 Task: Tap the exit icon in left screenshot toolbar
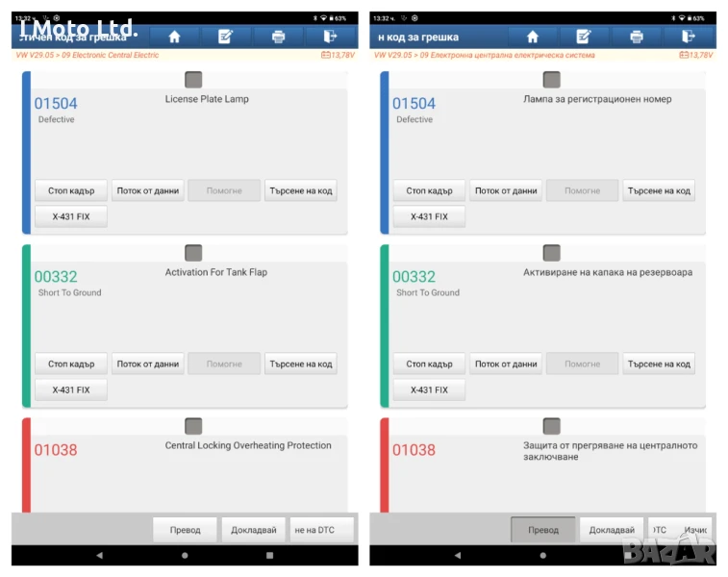point(330,37)
